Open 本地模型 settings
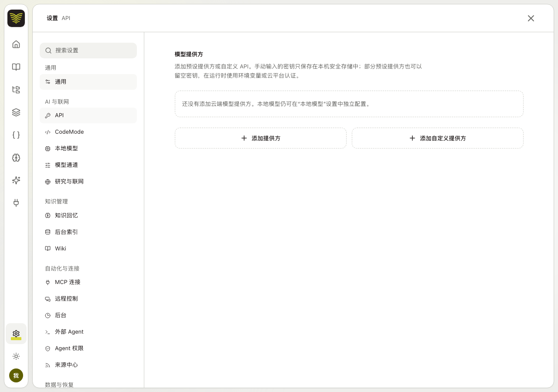 pos(88,149)
